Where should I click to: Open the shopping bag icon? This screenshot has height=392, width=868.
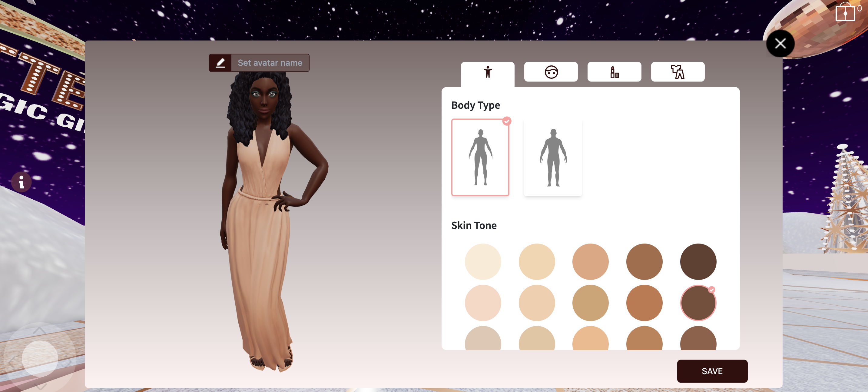(x=845, y=13)
